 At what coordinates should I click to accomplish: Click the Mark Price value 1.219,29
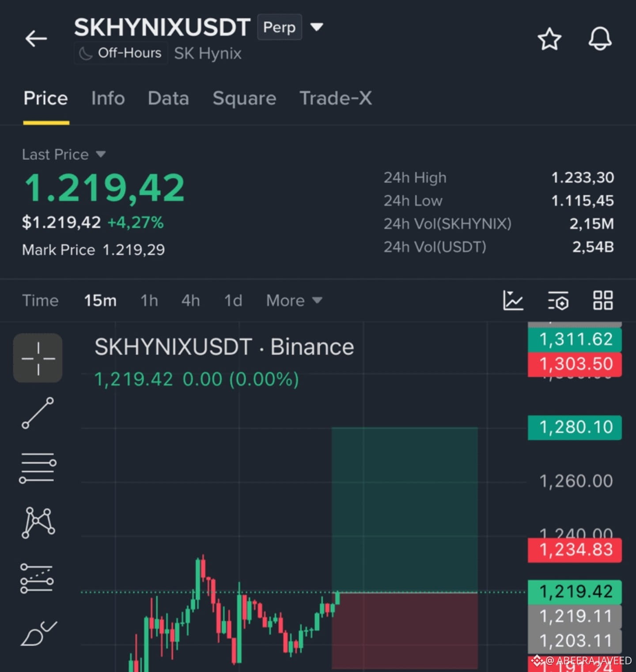pos(134,250)
